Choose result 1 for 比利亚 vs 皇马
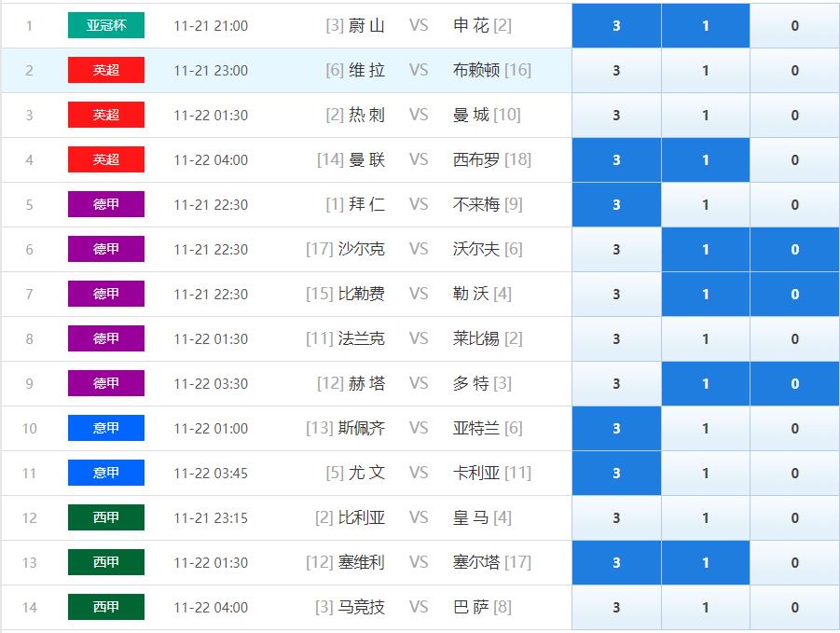The width and height of the screenshot is (840, 633). tap(705, 517)
